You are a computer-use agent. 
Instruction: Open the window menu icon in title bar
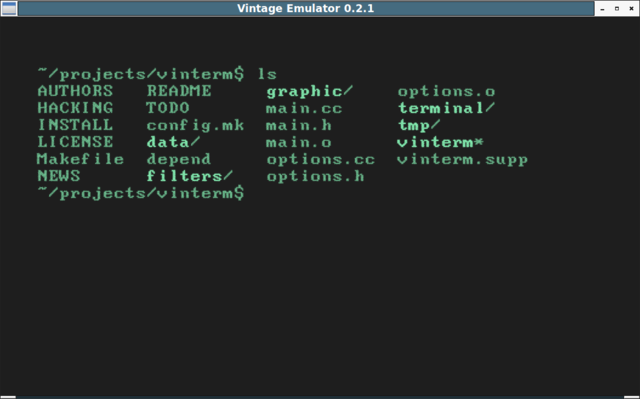(x=9, y=9)
